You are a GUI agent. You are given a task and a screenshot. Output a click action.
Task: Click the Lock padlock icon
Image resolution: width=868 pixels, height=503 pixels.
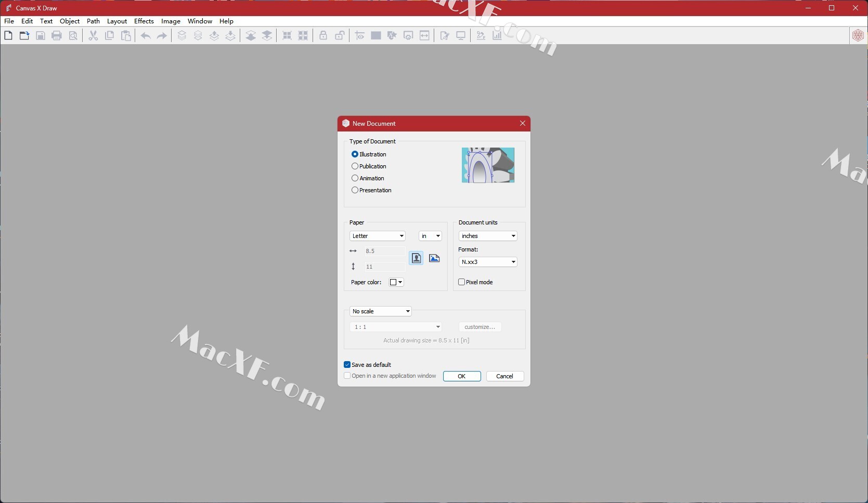click(323, 35)
